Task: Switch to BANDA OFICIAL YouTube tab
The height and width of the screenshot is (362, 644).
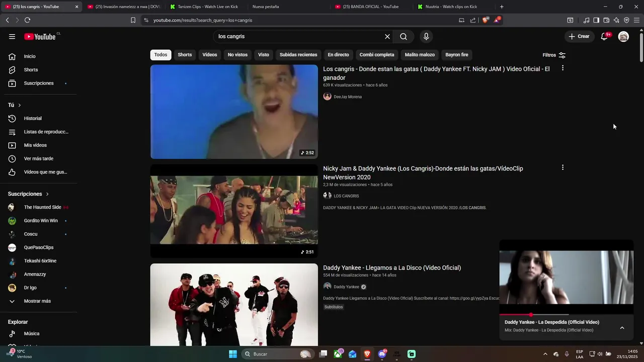Action: coord(371,7)
